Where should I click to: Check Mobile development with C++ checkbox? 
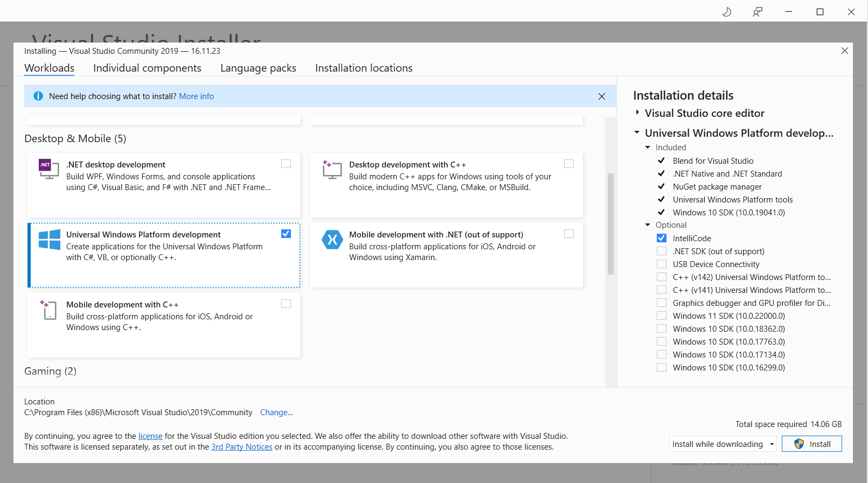(286, 304)
